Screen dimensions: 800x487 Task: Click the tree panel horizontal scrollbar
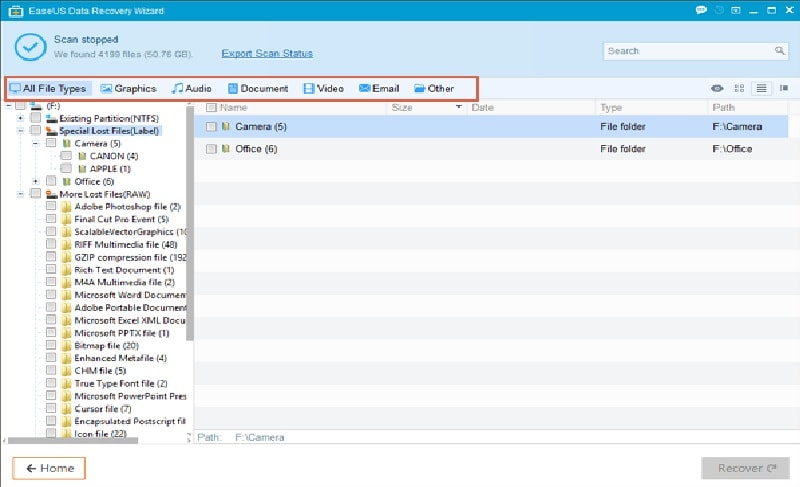coord(73,441)
